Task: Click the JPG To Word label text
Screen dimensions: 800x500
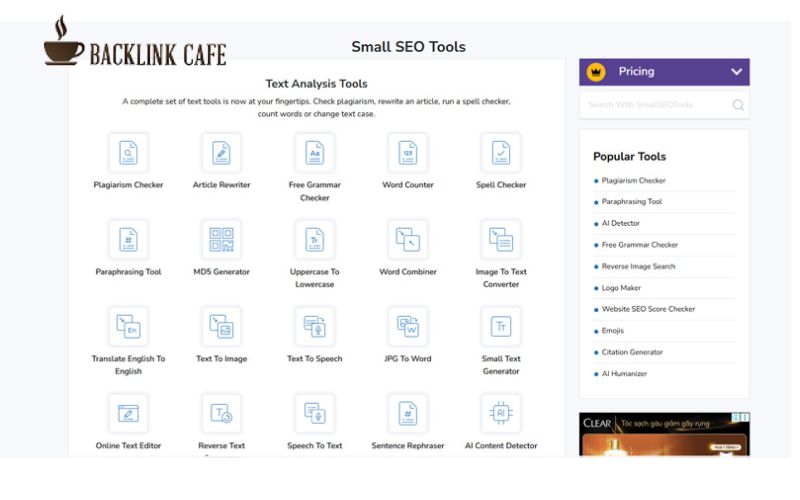Action: point(408,359)
